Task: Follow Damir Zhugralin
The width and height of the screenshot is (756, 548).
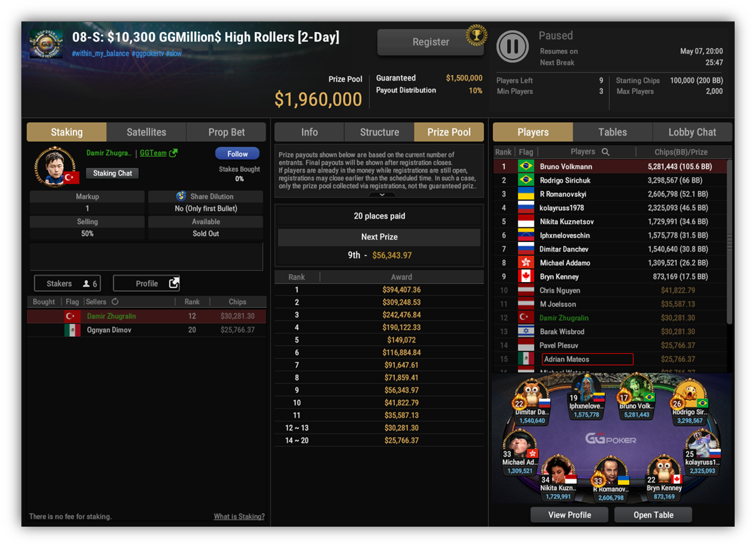Action: [238, 153]
